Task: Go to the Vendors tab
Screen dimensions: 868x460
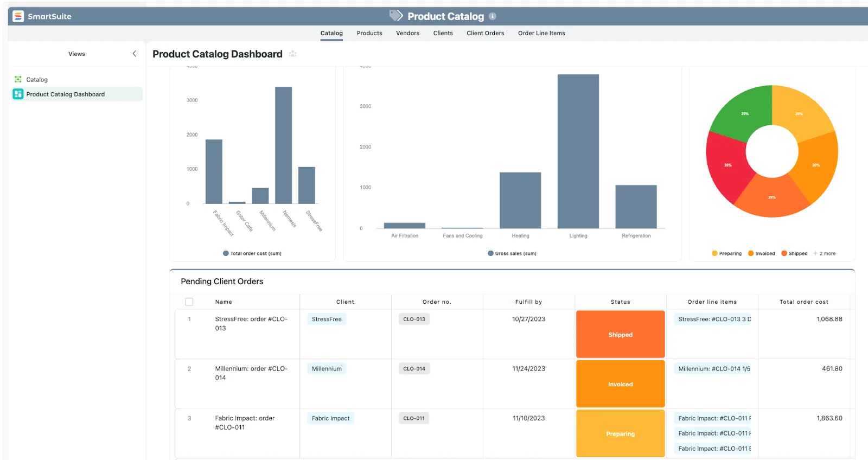Action: (407, 33)
